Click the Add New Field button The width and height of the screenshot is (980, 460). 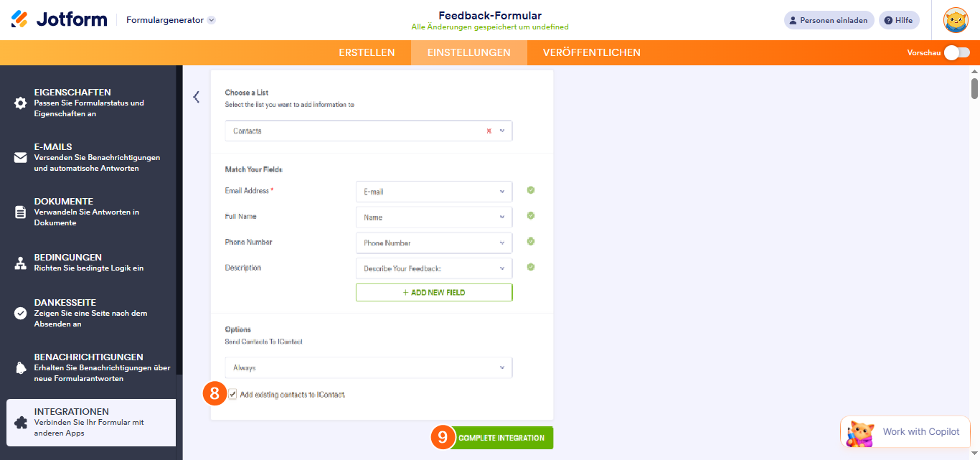(434, 293)
